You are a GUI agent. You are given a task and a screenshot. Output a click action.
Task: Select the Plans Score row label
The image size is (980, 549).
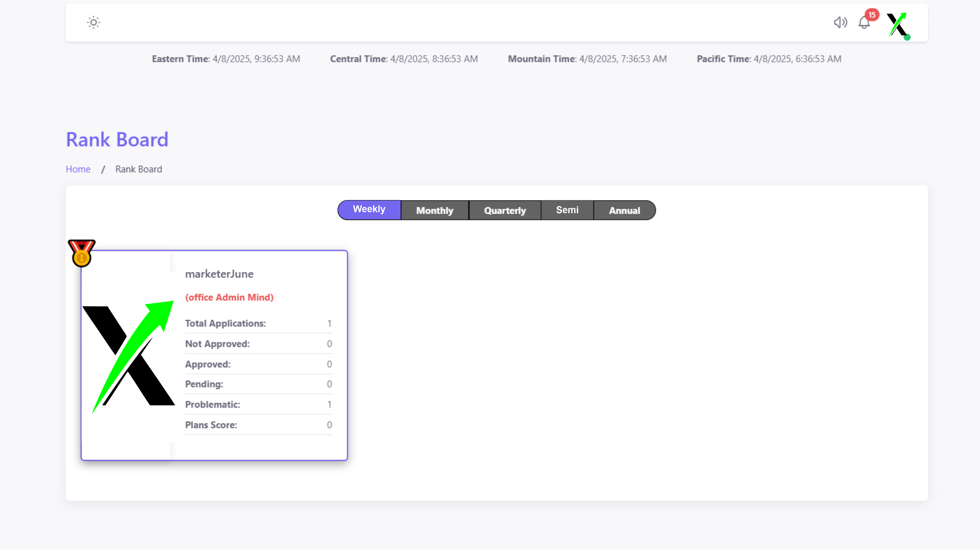pyautogui.click(x=211, y=425)
